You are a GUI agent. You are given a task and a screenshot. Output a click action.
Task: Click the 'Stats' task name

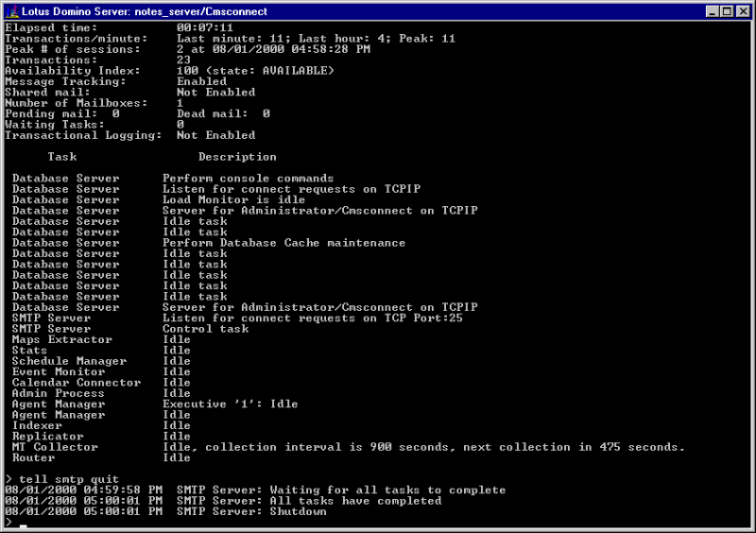click(29, 350)
